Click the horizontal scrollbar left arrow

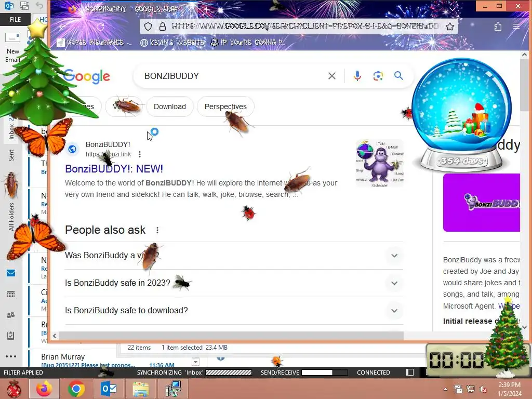[55, 336]
